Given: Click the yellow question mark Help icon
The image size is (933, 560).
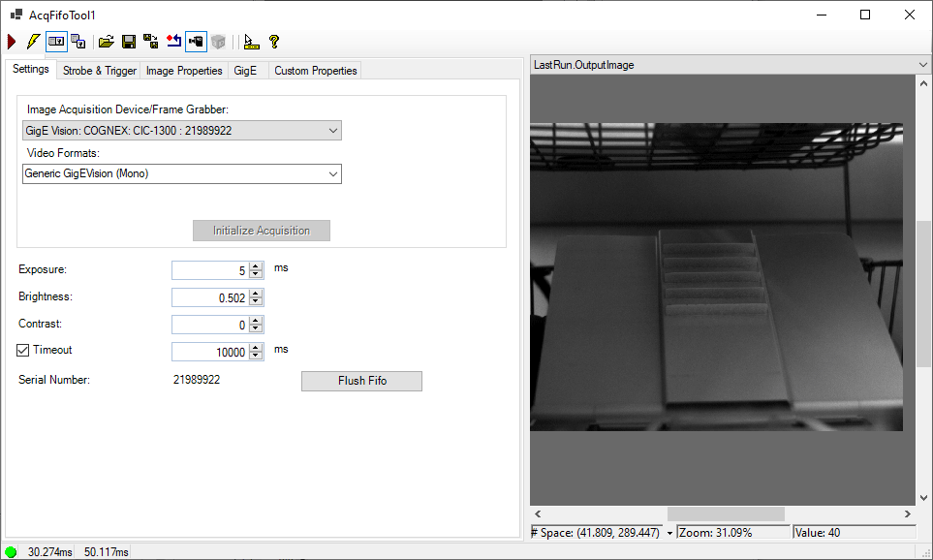Looking at the screenshot, I should (x=274, y=42).
